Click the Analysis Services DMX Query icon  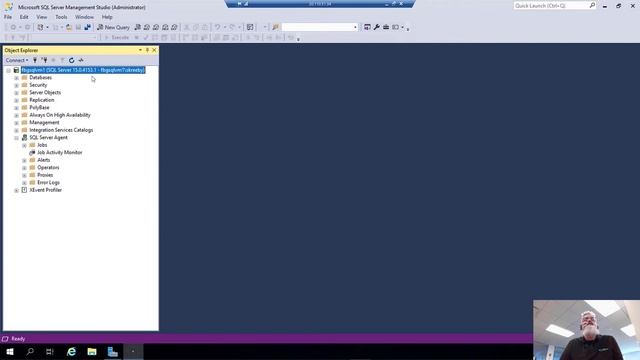pyautogui.click(x=156, y=27)
